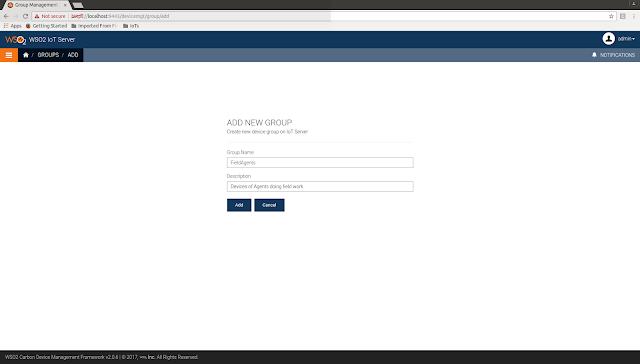Click the WSO2 IoT Server title
The height and width of the screenshot is (364, 640).
pos(52,40)
